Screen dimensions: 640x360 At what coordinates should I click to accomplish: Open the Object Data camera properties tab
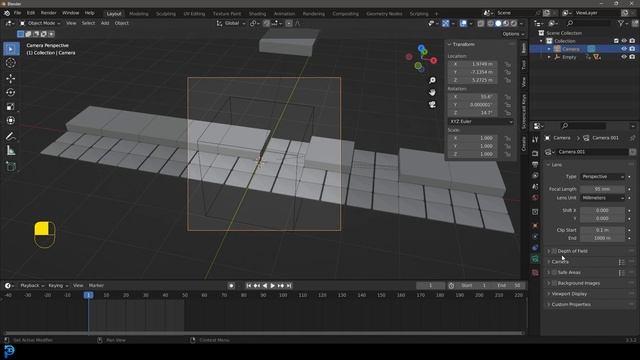[x=535, y=259]
